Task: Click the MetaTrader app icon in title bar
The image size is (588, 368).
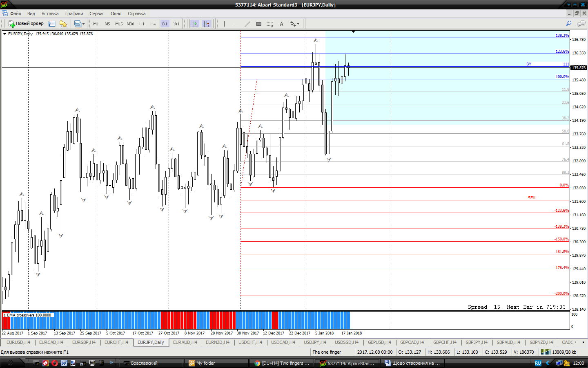Action: [x=4, y=4]
